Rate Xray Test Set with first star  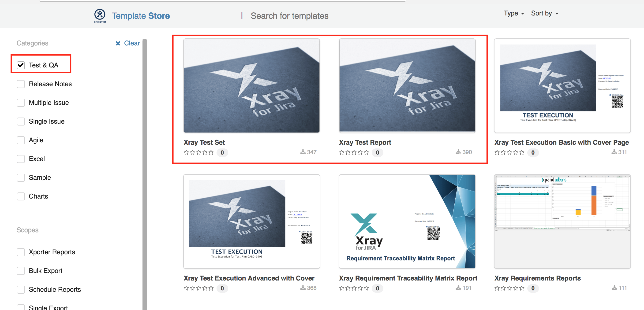(186, 152)
